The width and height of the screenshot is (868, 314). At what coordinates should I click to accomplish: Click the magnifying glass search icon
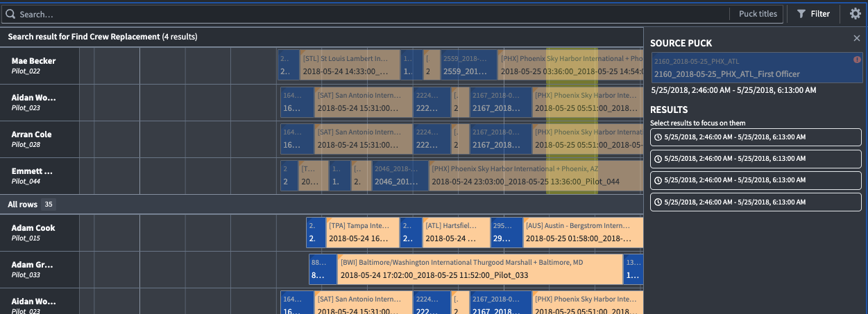pos(10,14)
